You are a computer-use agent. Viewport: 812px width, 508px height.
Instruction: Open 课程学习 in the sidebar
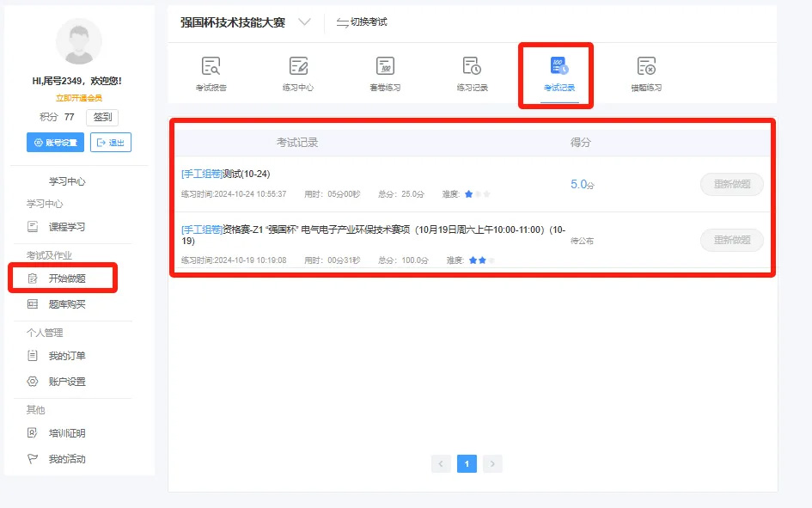pyautogui.click(x=66, y=227)
